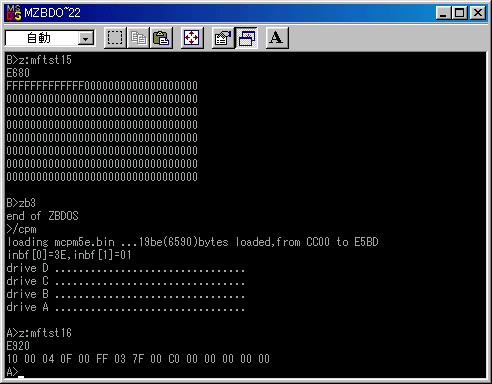Click the 自動 font size combo box

pyautogui.click(x=50, y=38)
